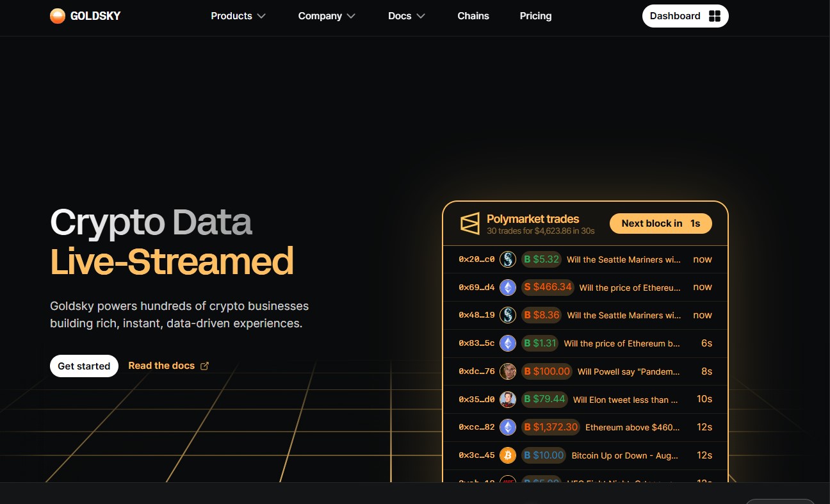Click the Live-Streamed headline
This screenshot has height=504, width=830.
[x=172, y=261]
